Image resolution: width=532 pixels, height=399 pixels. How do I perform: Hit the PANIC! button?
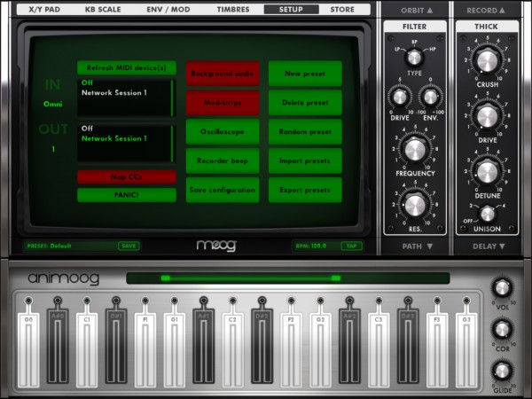pyautogui.click(x=127, y=195)
